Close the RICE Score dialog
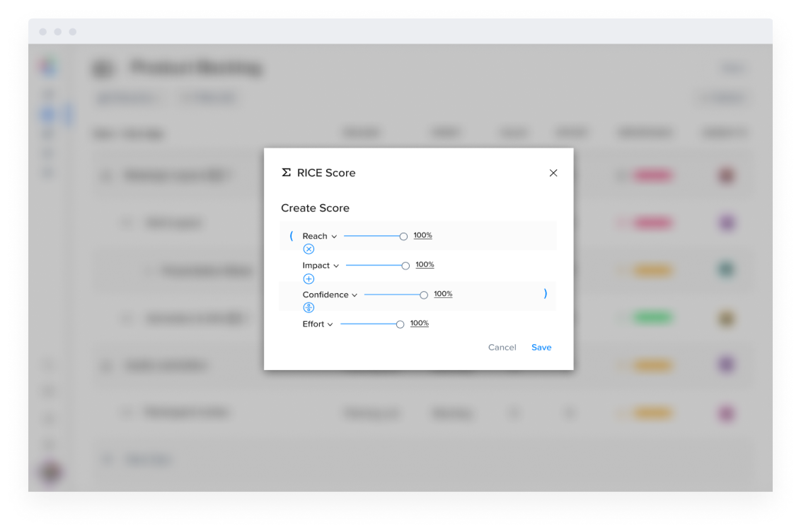The height and width of the screenshot is (532, 801). click(x=553, y=173)
